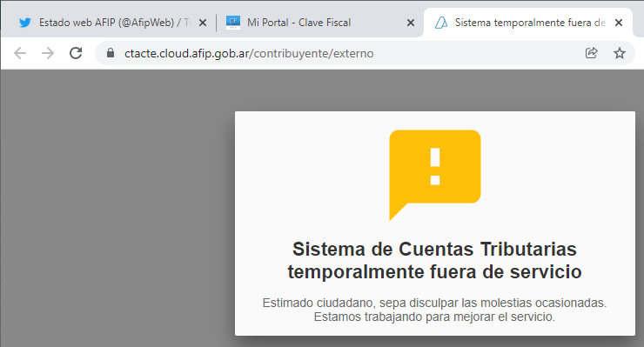The width and height of the screenshot is (644, 347).
Task: Click the Clave Fiscal tab favicon
Action: point(233,23)
